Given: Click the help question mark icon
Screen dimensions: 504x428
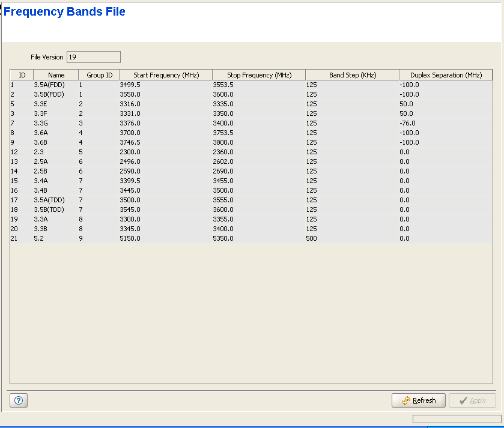Looking at the screenshot, I should (18, 400).
